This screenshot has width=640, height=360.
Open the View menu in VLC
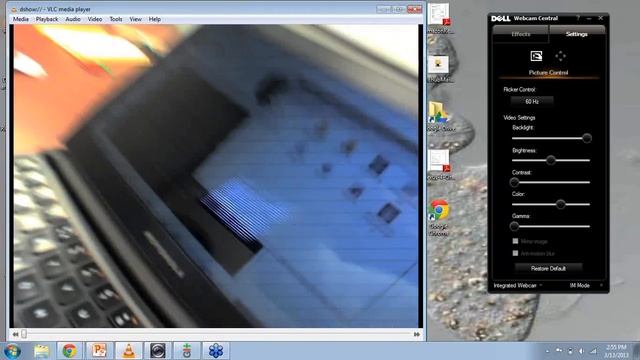pyautogui.click(x=136, y=19)
